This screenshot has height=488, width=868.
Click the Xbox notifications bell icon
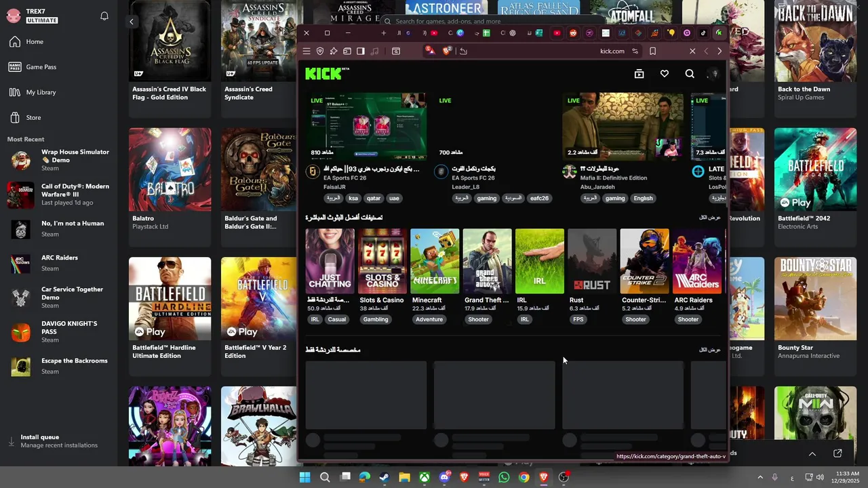click(104, 16)
